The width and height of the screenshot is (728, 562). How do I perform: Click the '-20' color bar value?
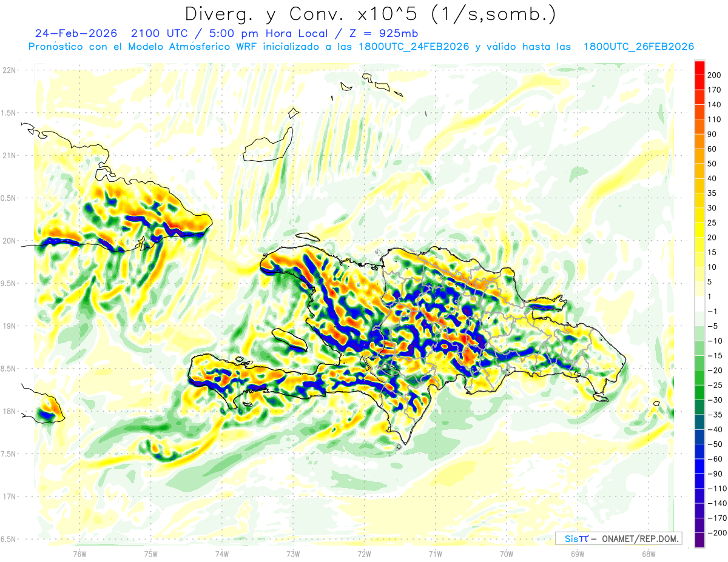click(x=714, y=370)
